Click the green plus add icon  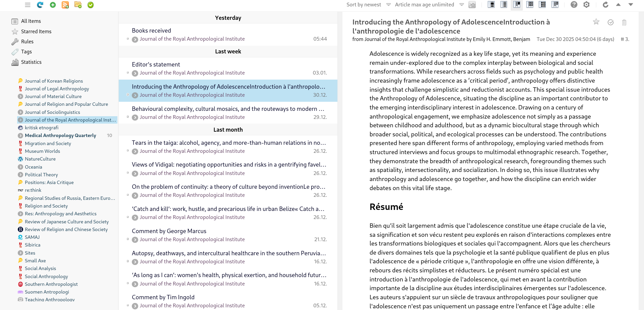(x=53, y=5)
